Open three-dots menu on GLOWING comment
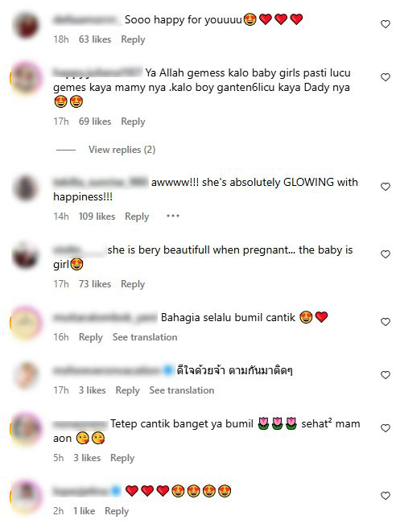The image size is (396, 532). (x=173, y=216)
